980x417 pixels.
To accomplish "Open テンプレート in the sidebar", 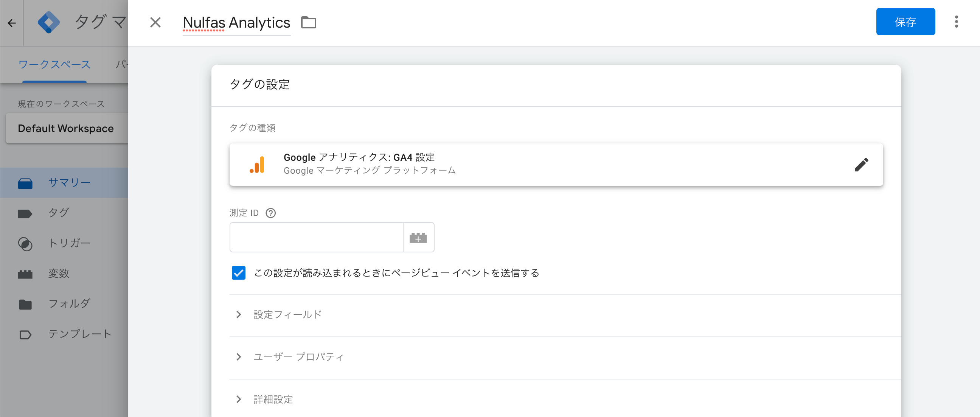I will 64,334.
